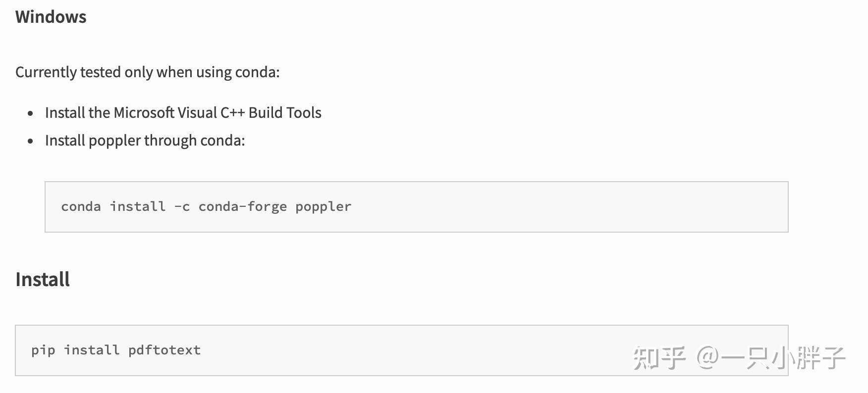
Task: Click 'install' in the pip command
Action: 92,350
